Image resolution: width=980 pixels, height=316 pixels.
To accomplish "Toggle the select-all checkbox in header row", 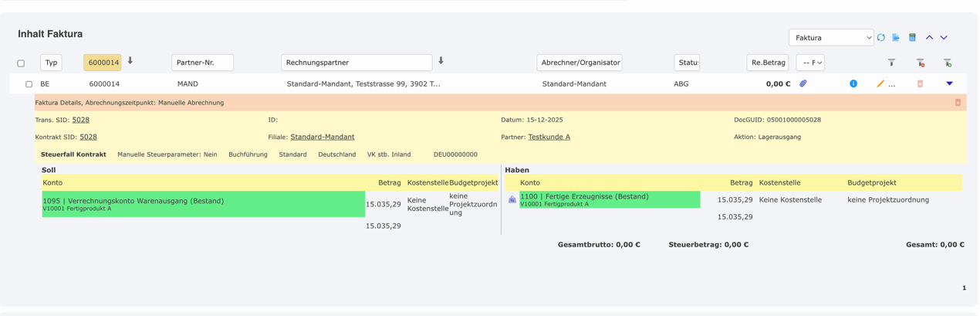I will pos(21,63).
